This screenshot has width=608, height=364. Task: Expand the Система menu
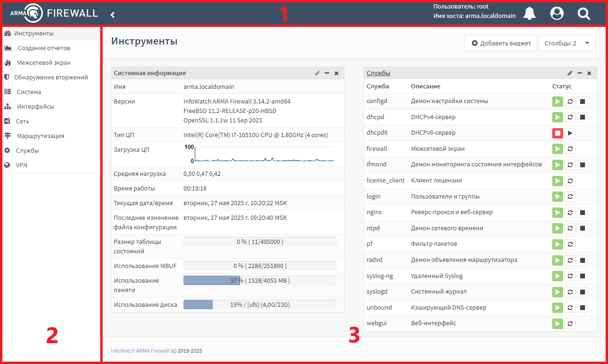(51, 92)
